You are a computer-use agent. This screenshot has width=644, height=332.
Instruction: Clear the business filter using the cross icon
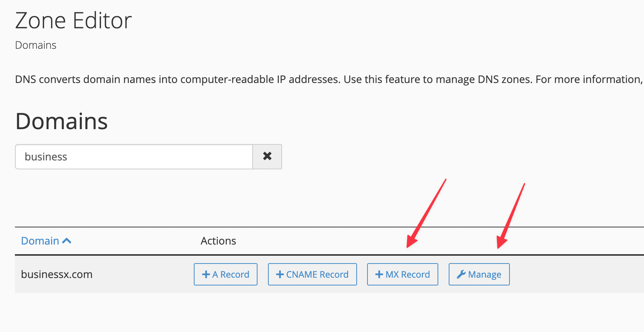(x=267, y=157)
